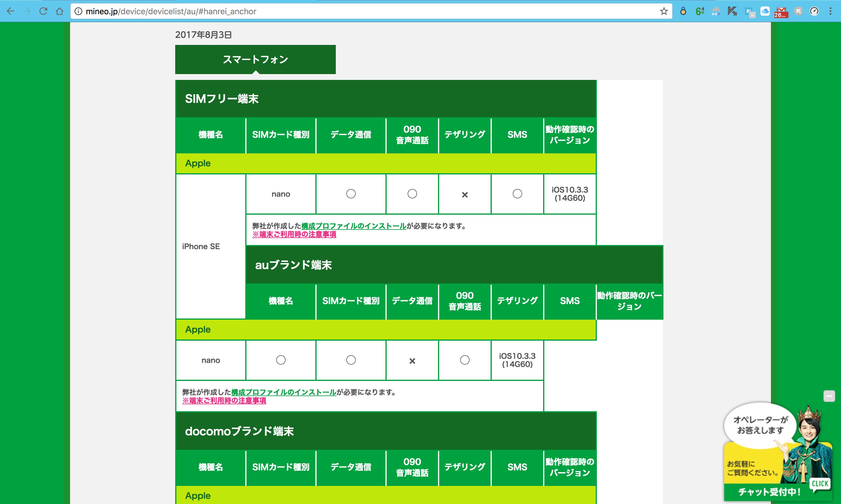The image size is (841, 504).
Task: Click the CLICK chat banner button
Action: point(820,484)
